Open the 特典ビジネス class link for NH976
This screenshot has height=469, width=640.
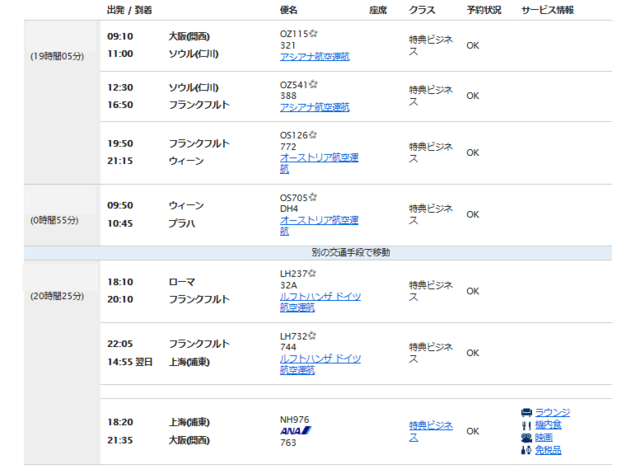point(431,431)
